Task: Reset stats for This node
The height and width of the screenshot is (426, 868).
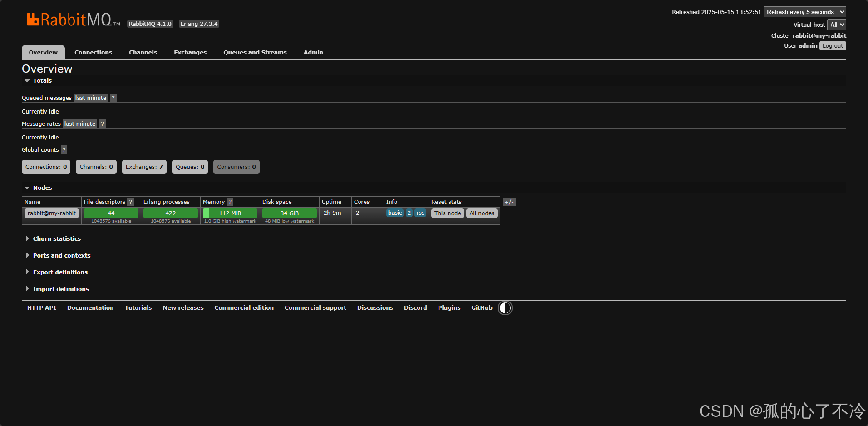Action: point(448,213)
